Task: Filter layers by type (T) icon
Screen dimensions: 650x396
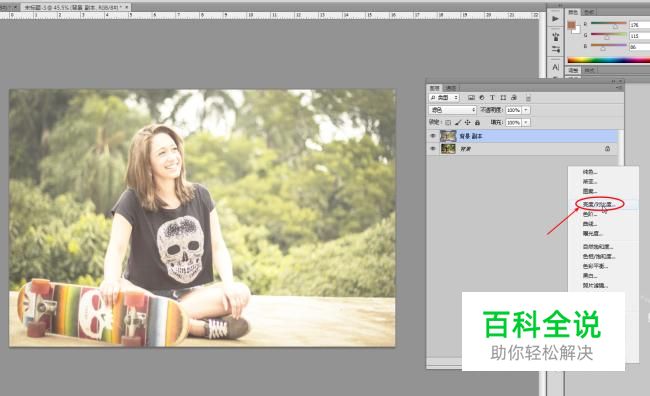Action: coord(492,98)
